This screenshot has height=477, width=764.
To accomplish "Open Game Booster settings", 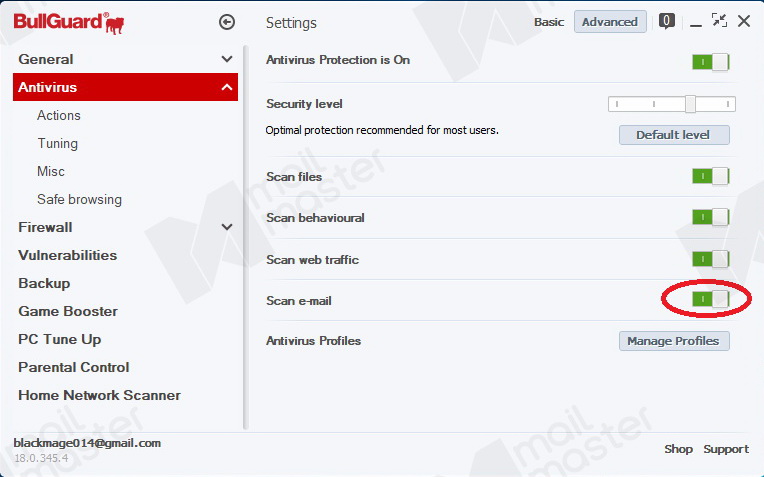I will 68,311.
